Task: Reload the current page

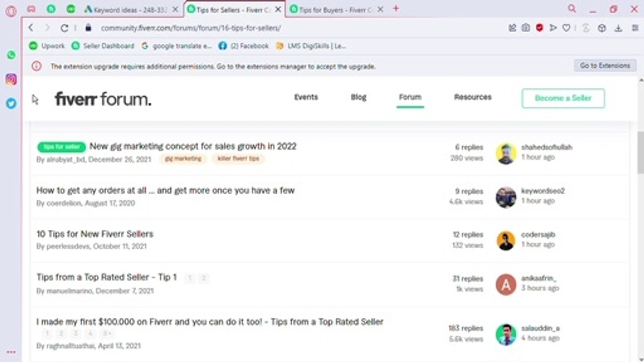Action: 64,28
